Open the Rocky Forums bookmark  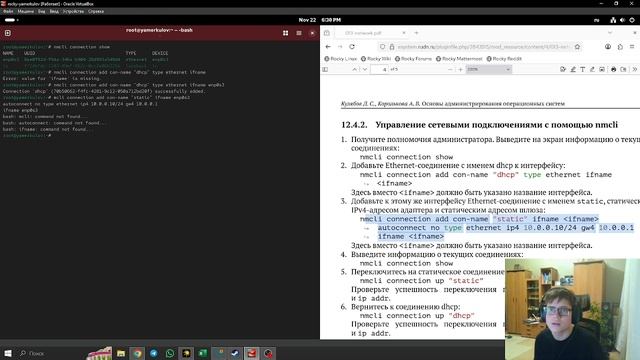click(x=413, y=59)
